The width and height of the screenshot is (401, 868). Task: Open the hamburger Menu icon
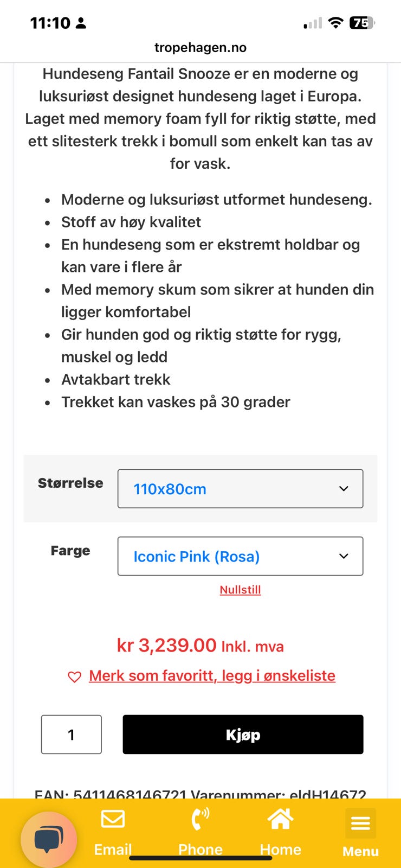click(x=360, y=824)
